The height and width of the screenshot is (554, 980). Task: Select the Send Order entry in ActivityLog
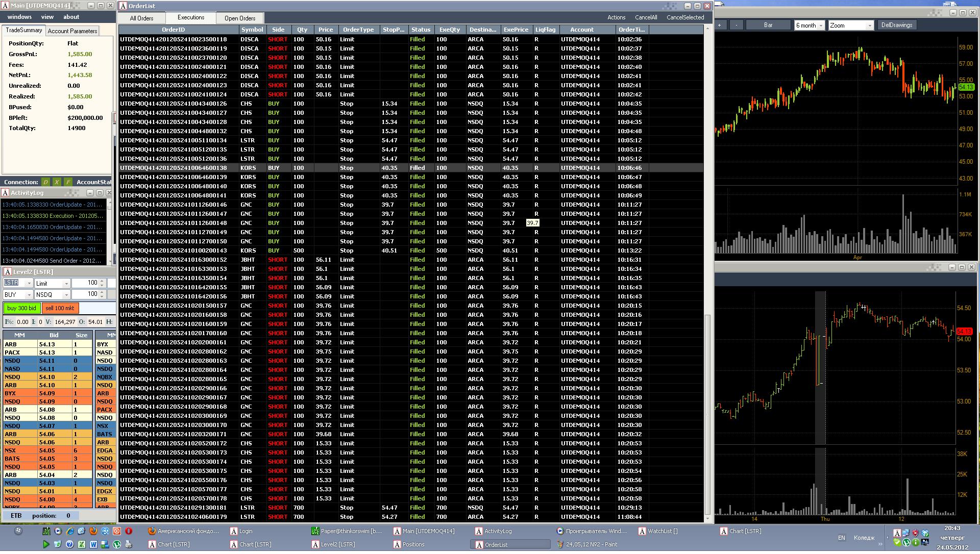pos(53,261)
